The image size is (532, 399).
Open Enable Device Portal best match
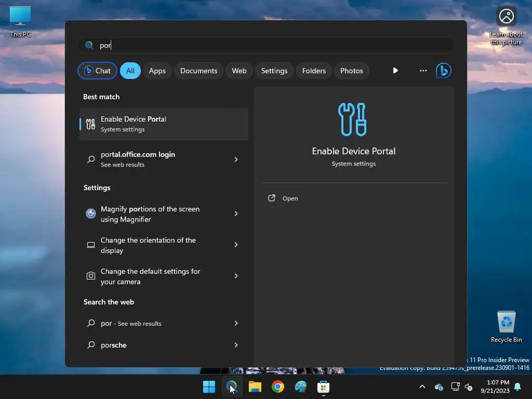164,124
